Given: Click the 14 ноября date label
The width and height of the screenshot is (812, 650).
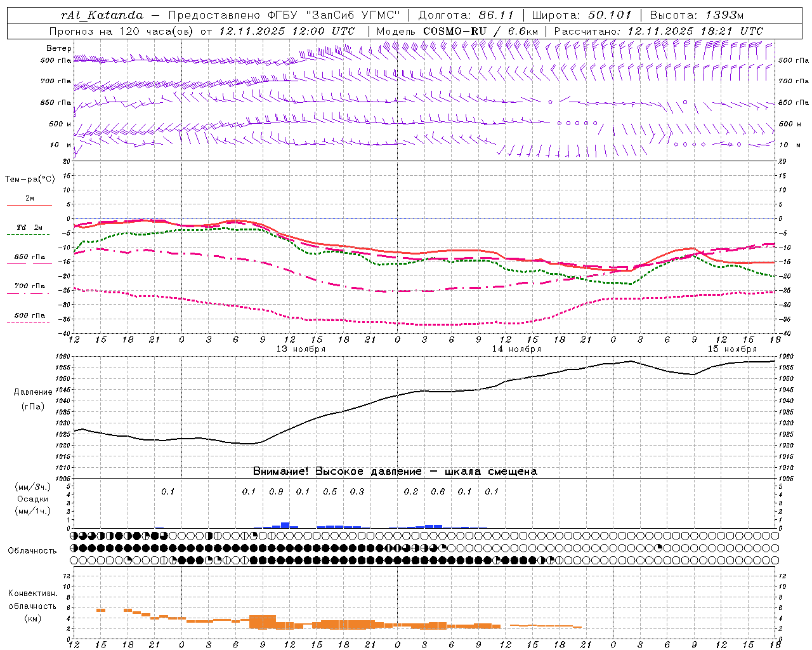Looking at the screenshot, I should (x=516, y=349).
